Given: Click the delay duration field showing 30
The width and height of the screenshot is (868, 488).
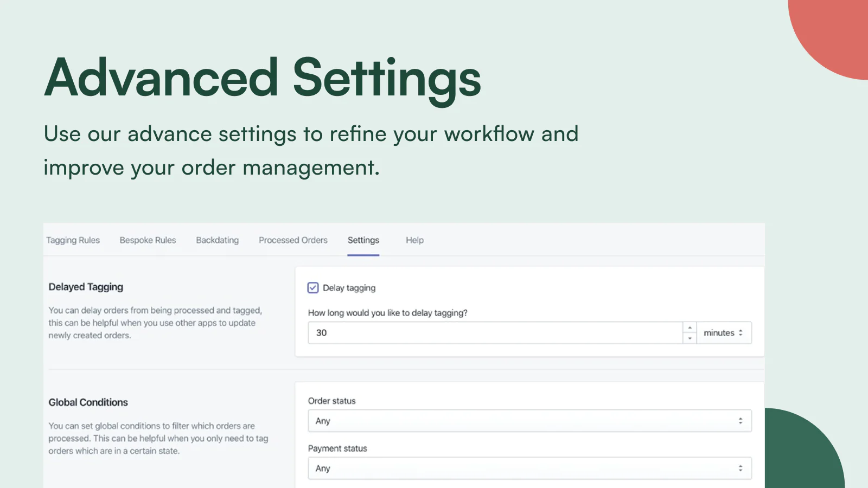Looking at the screenshot, I should pyautogui.click(x=494, y=333).
